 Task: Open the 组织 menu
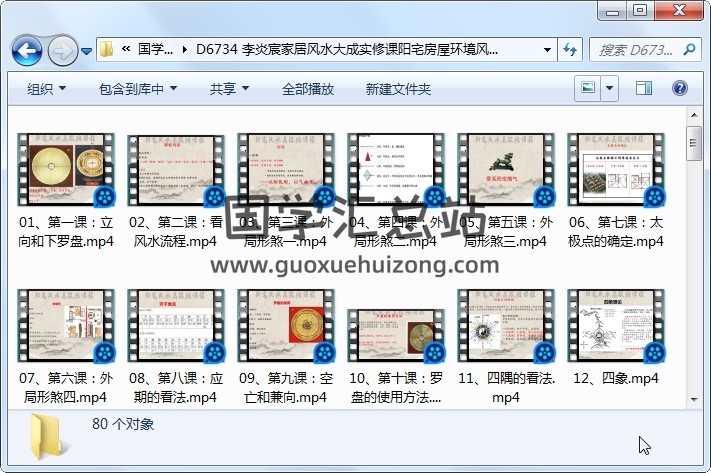[47, 89]
